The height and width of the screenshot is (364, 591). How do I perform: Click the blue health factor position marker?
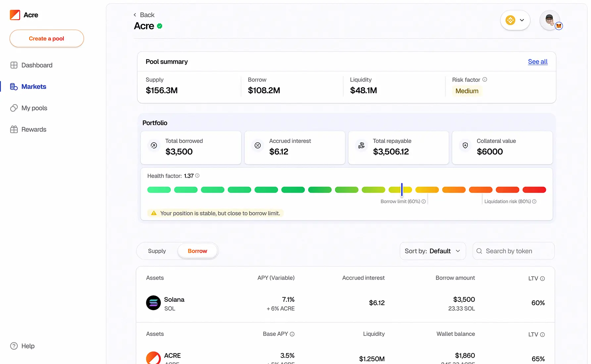[x=402, y=190]
